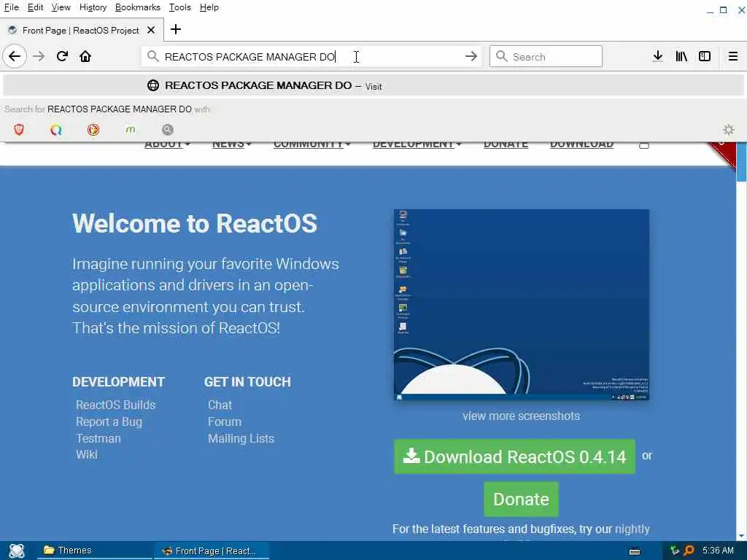Go back using the back arrow button

[15, 57]
